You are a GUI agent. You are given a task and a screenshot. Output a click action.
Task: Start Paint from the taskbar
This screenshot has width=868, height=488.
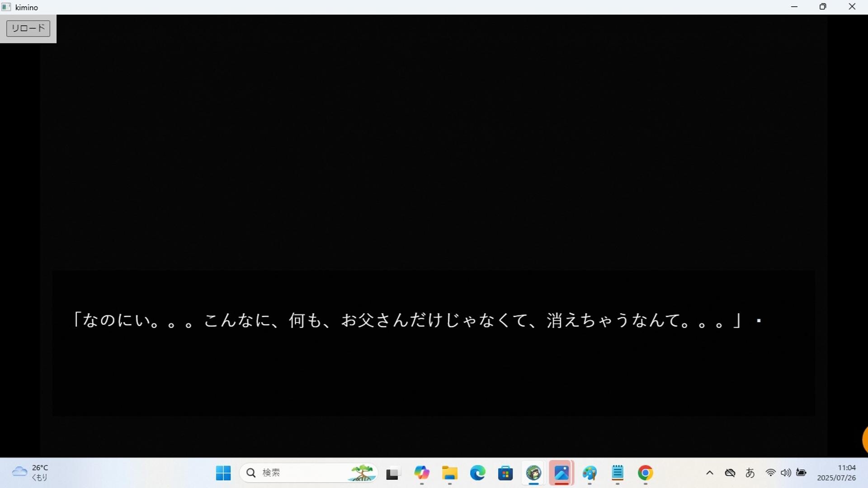[x=590, y=473]
